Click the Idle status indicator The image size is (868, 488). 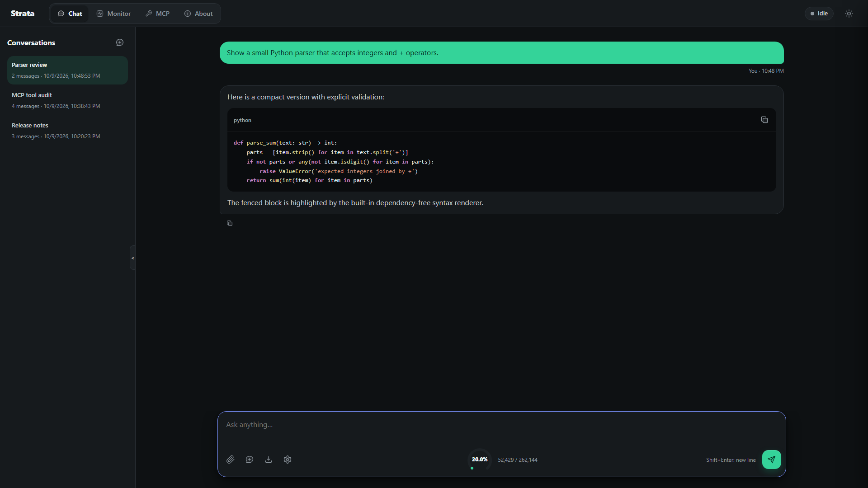(819, 14)
